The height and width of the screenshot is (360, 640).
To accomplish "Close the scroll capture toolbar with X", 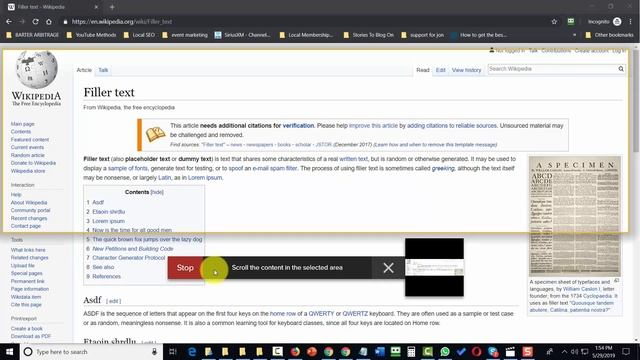I will pos(388,268).
